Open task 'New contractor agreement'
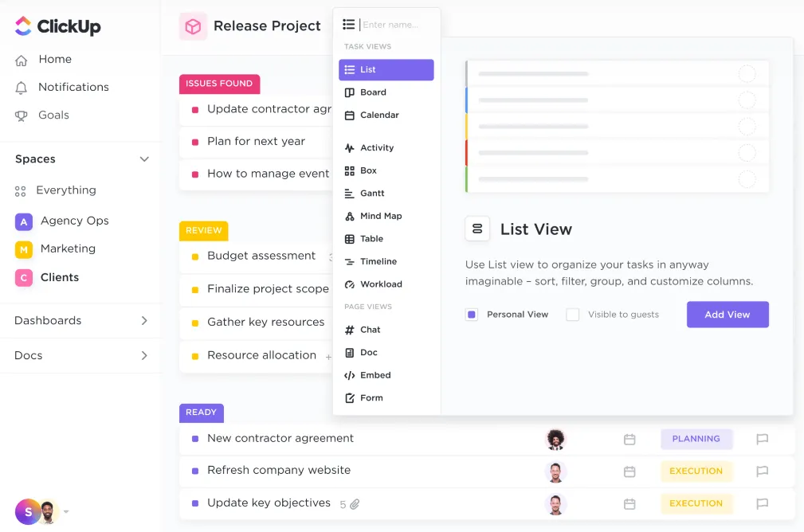This screenshot has width=804, height=532. [280, 438]
